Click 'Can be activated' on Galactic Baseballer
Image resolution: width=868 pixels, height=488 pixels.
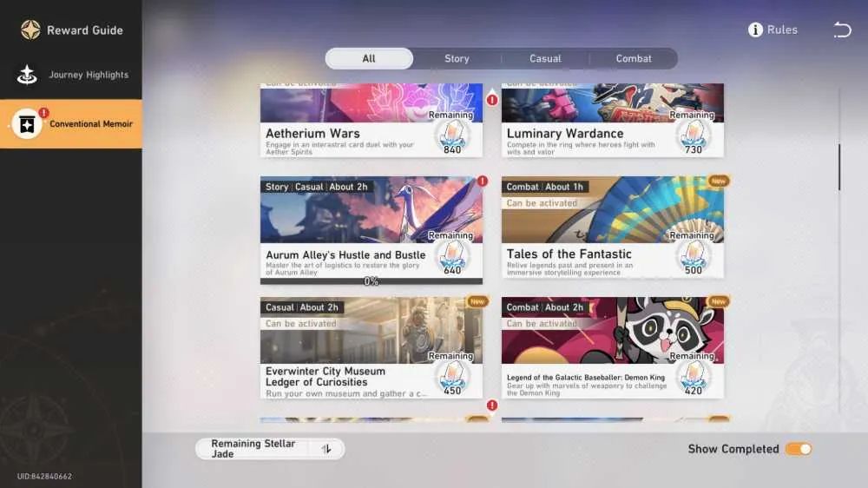(x=542, y=324)
